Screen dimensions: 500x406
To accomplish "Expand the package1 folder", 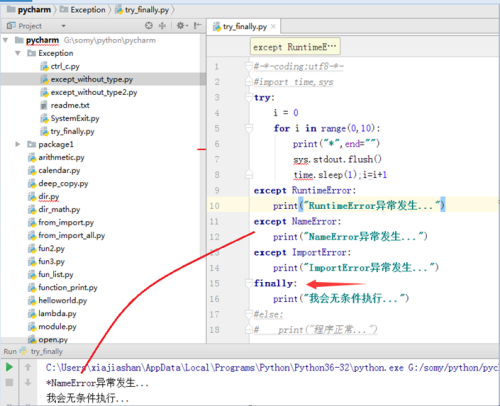I will point(18,144).
